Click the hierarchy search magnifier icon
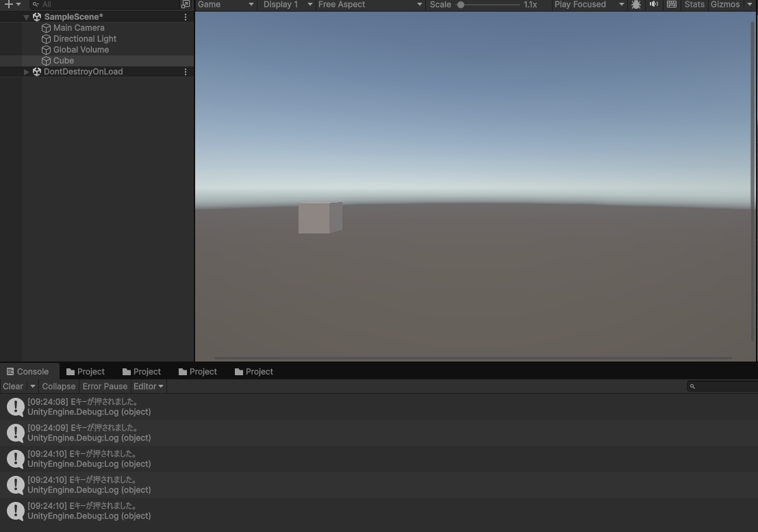This screenshot has height=532, width=758. tap(36, 4)
